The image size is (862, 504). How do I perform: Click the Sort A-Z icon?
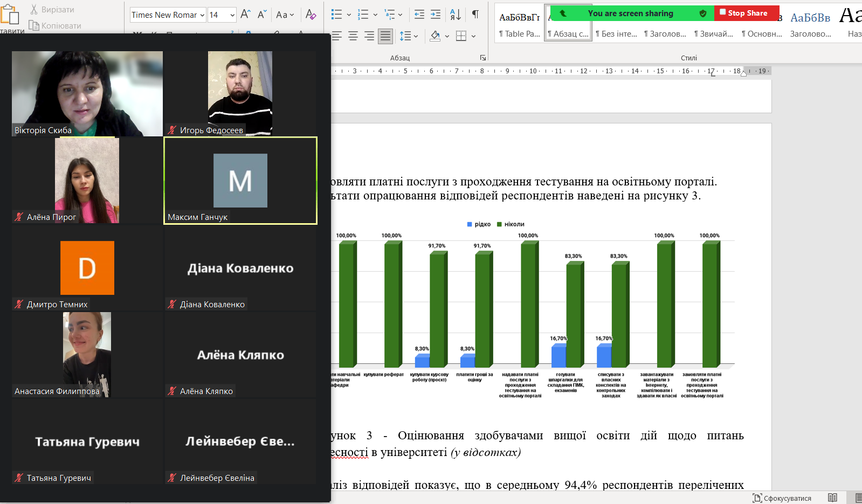[455, 15]
